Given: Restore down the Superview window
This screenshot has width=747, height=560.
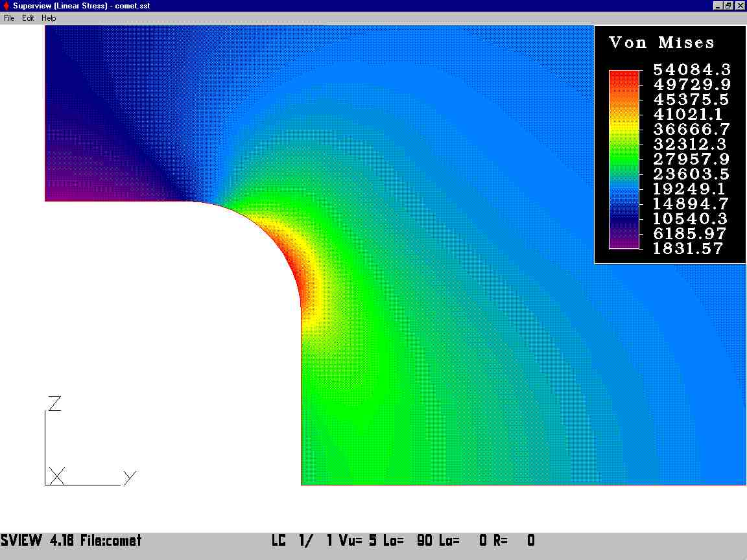Looking at the screenshot, I should [x=728, y=6].
